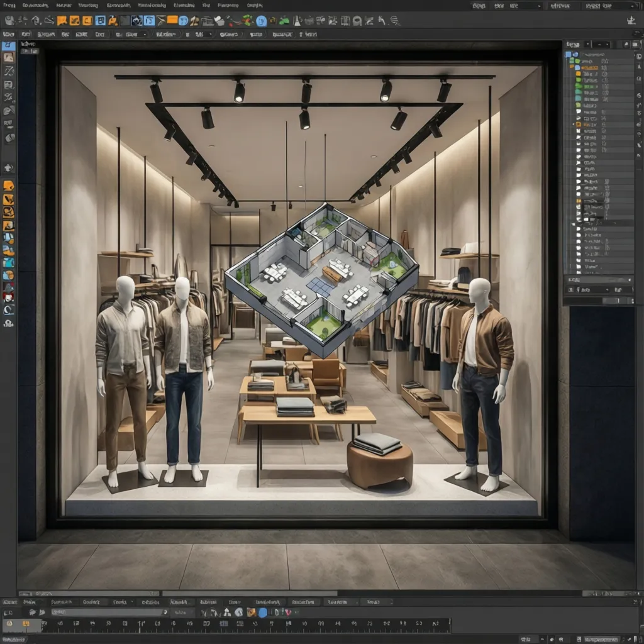Switch to the leftmost tab above the viewport

click(x=26, y=43)
